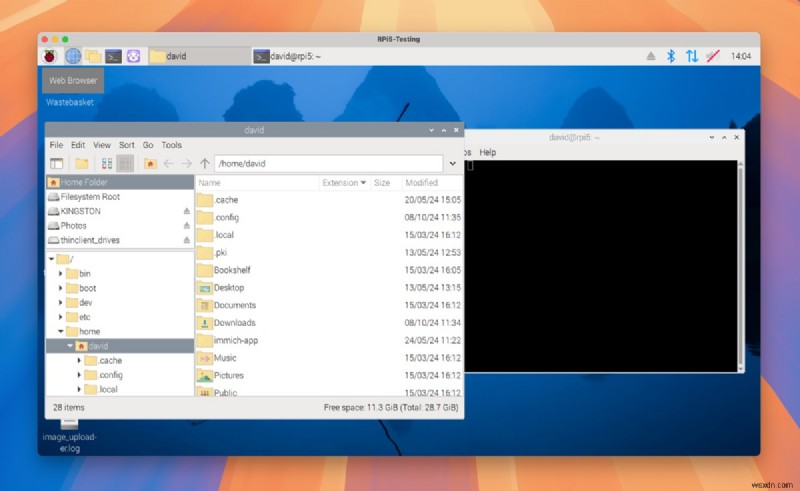Launch Terminal from the taskbar launcher

(113, 56)
